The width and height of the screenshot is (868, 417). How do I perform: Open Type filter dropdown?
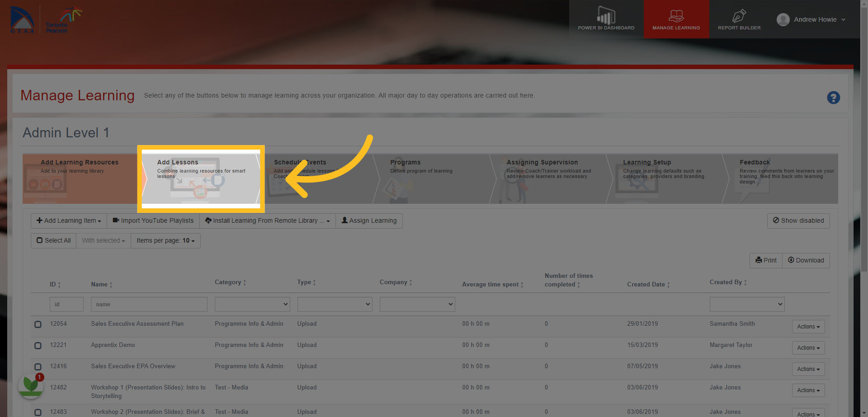[x=335, y=304]
